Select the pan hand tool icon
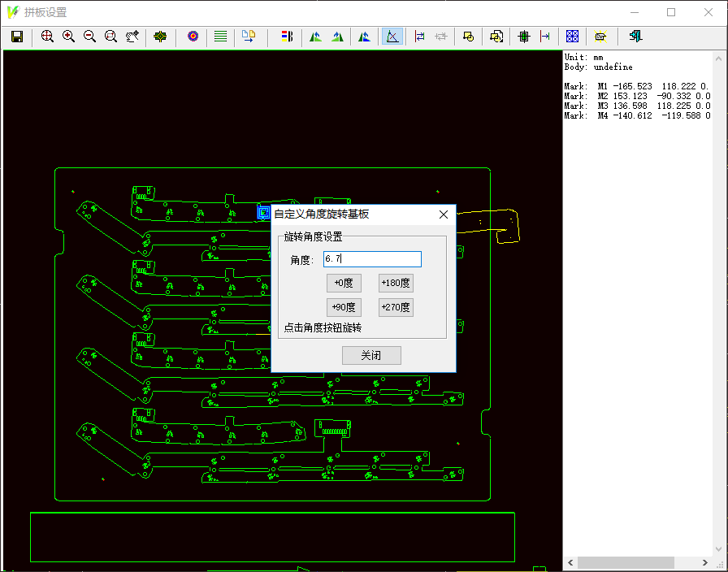Image resolution: width=728 pixels, height=572 pixels. 132,37
